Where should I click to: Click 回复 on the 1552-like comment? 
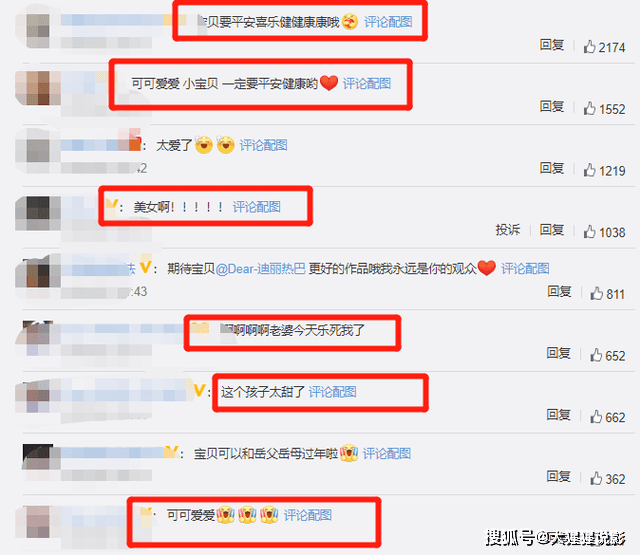pos(552,107)
